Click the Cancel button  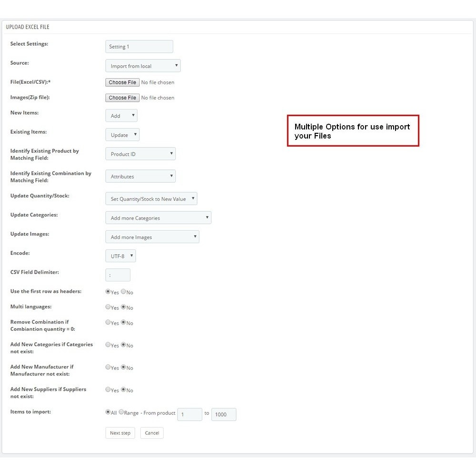[x=152, y=433]
